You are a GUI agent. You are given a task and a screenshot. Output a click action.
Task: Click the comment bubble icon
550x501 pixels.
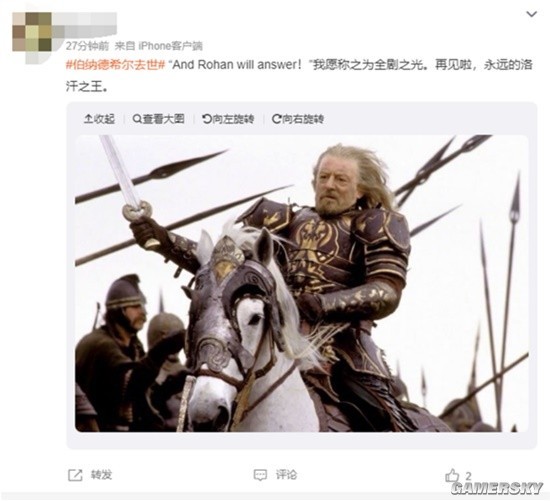pyautogui.click(x=260, y=475)
